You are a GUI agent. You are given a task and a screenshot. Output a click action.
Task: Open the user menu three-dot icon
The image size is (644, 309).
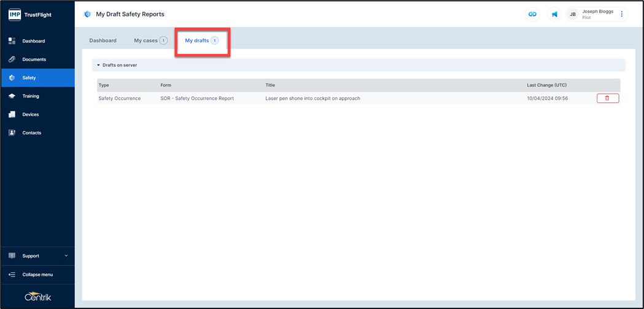[x=621, y=14]
